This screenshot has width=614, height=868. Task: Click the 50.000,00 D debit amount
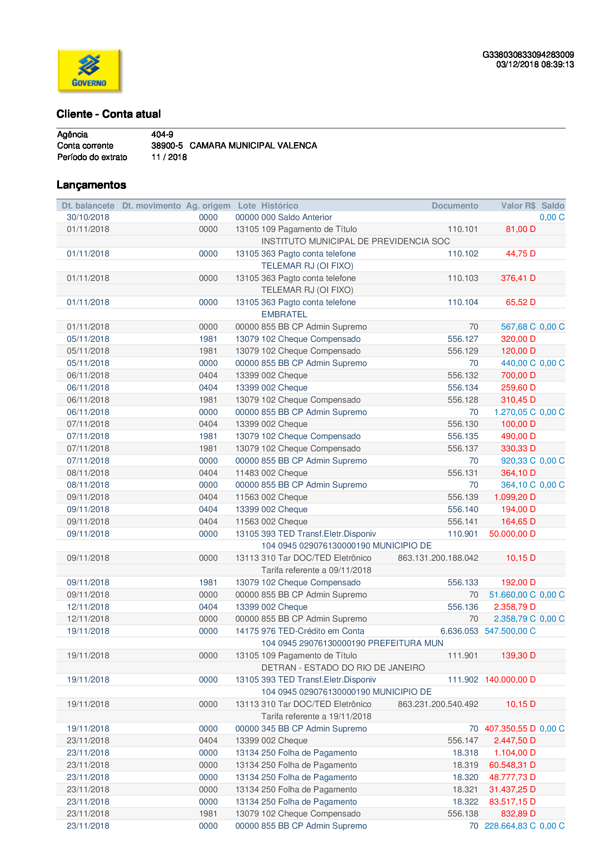tap(512, 534)
